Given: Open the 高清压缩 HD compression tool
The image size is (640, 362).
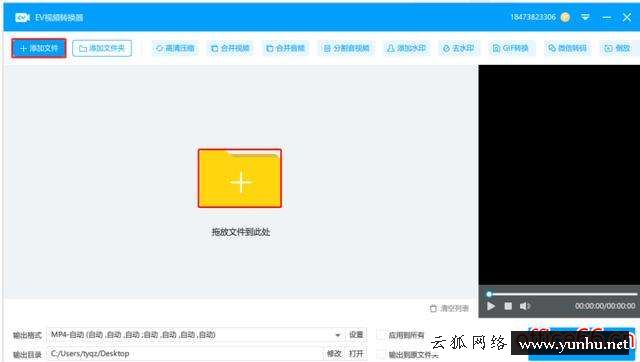Looking at the screenshot, I should coord(175,48).
